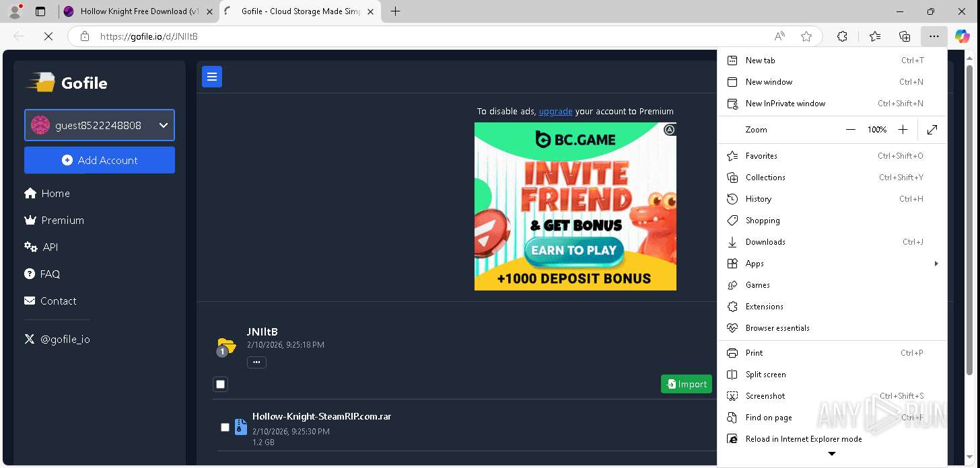The image size is (980, 468).
Task: Go to Home in Gofile sidebar
Action: tap(47, 193)
